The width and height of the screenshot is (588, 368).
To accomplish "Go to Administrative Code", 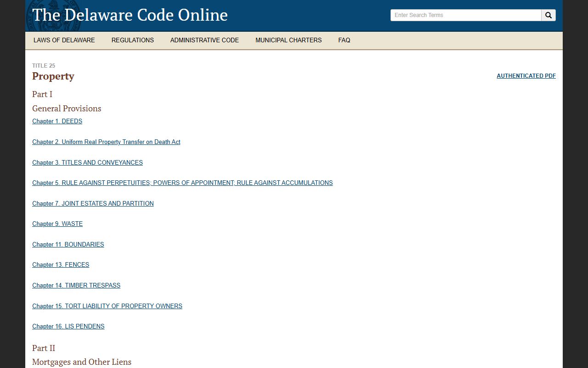I will click(204, 40).
